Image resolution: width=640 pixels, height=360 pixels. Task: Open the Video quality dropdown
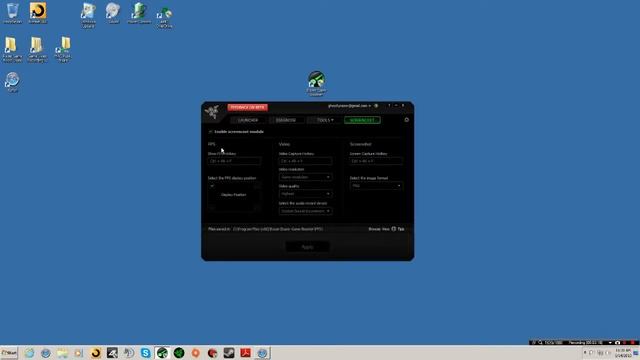click(305, 194)
